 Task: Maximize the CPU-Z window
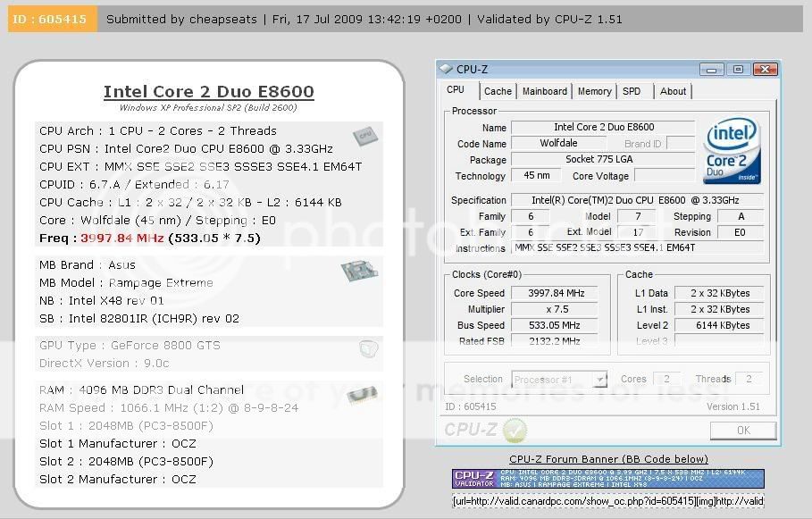(739, 70)
